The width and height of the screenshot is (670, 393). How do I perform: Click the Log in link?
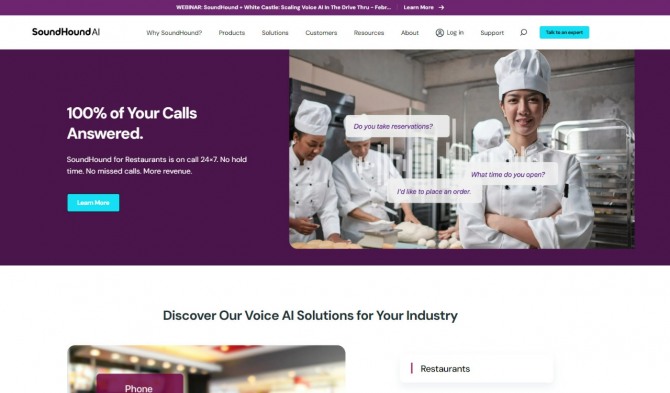click(455, 32)
